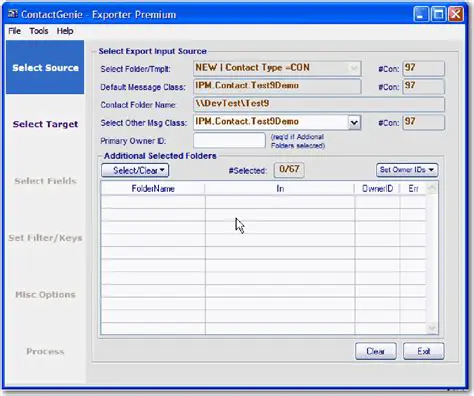Click the Err column header
474x396 pixels.
click(x=413, y=189)
